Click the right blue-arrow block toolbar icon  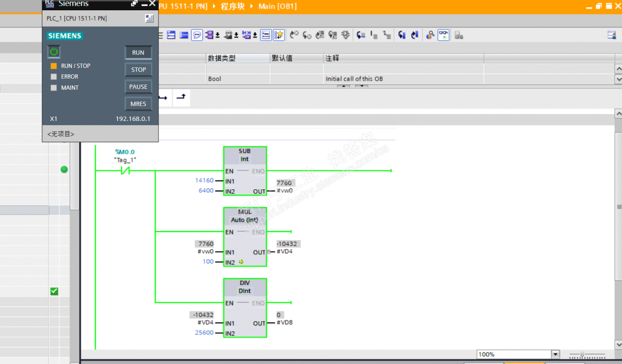point(415,35)
